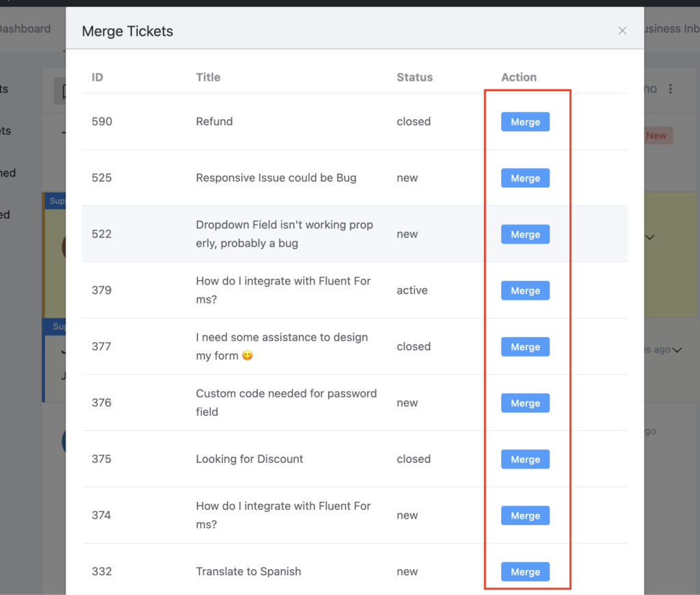Open the Dashboard tab behind the dialog

(x=25, y=29)
